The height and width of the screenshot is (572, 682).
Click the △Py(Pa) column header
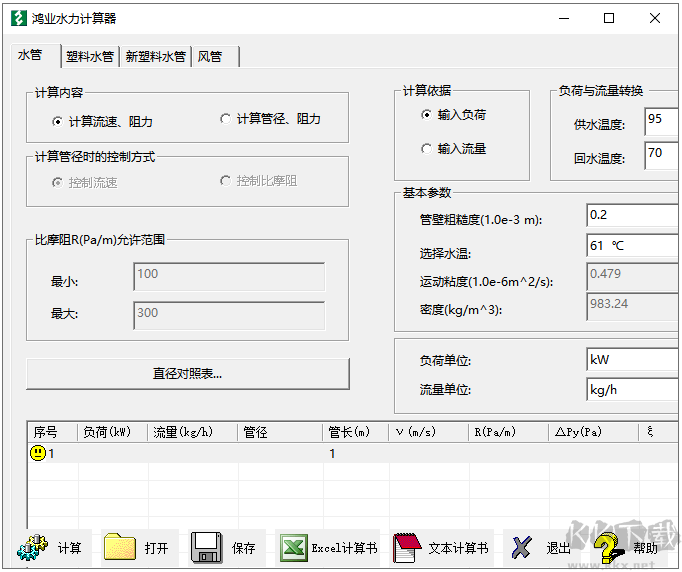click(593, 432)
